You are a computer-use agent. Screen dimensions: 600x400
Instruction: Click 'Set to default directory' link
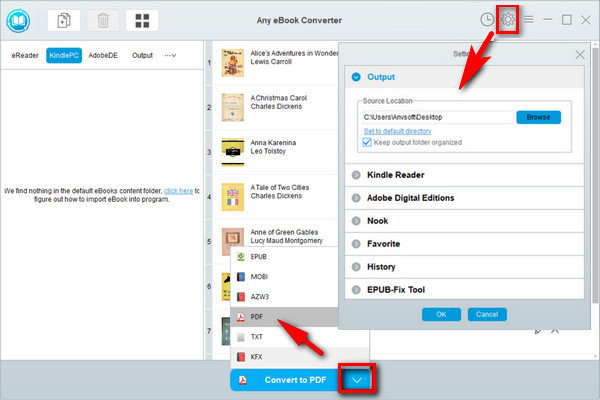coord(397,131)
